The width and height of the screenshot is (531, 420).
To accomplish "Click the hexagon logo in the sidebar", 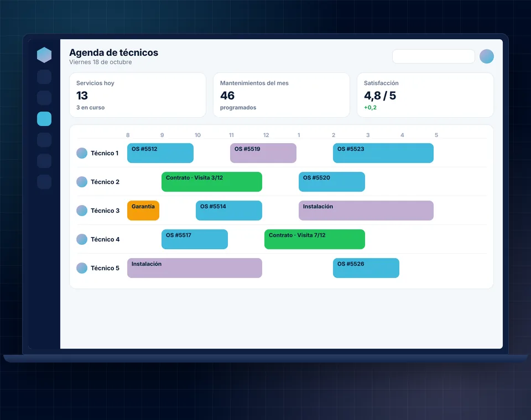I will (x=44, y=55).
